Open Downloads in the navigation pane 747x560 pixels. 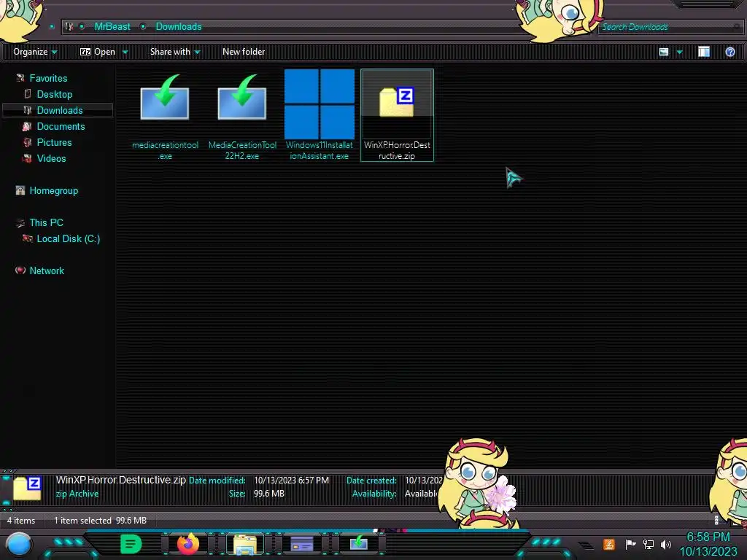[60, 111]
